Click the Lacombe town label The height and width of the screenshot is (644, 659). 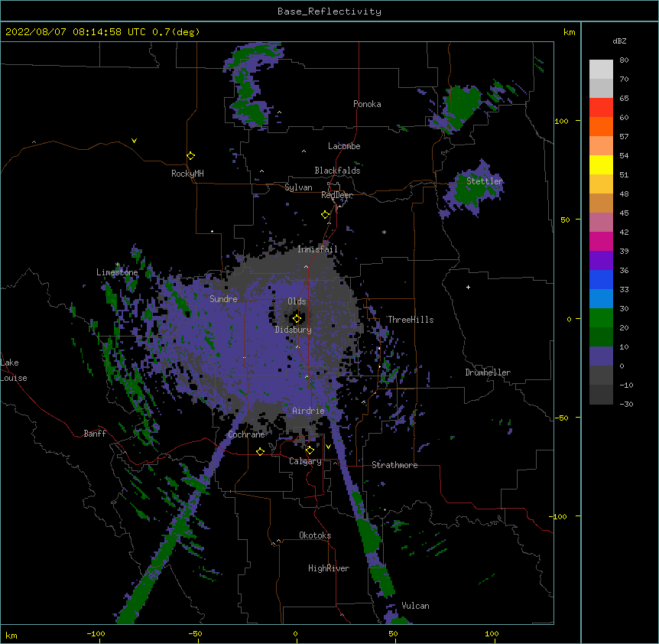click(x=344, y=146)
